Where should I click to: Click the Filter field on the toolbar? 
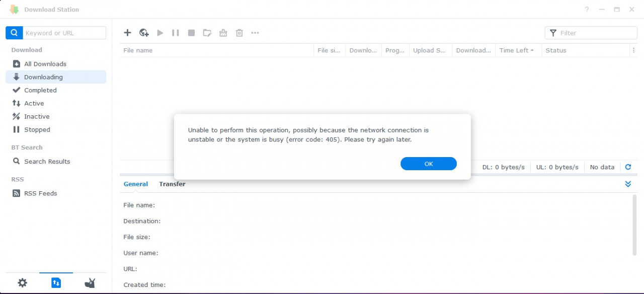point(591,32)
